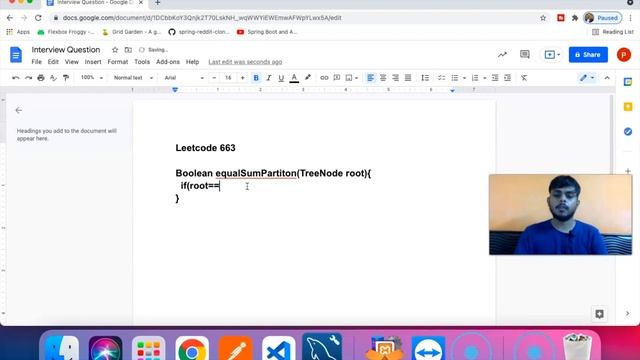The height and width of the screenshot is (360, 640).
Task: Click the document title Interview Question
Action: (x=66, y=50)
